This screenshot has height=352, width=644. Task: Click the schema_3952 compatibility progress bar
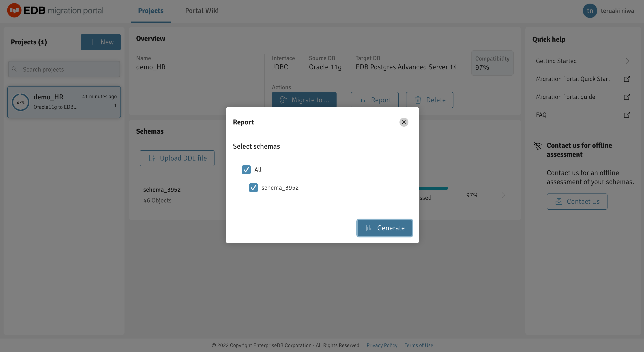pyautogui.click(x=433, y=188)
